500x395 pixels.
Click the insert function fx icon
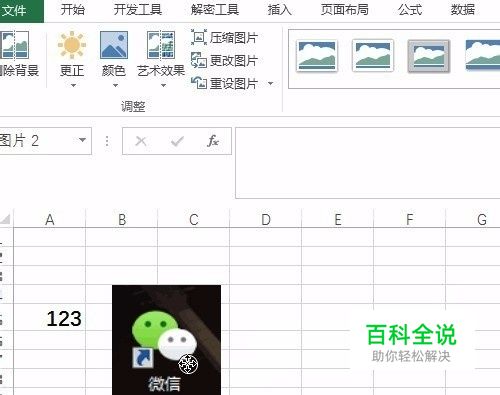(x=213, y=141)
